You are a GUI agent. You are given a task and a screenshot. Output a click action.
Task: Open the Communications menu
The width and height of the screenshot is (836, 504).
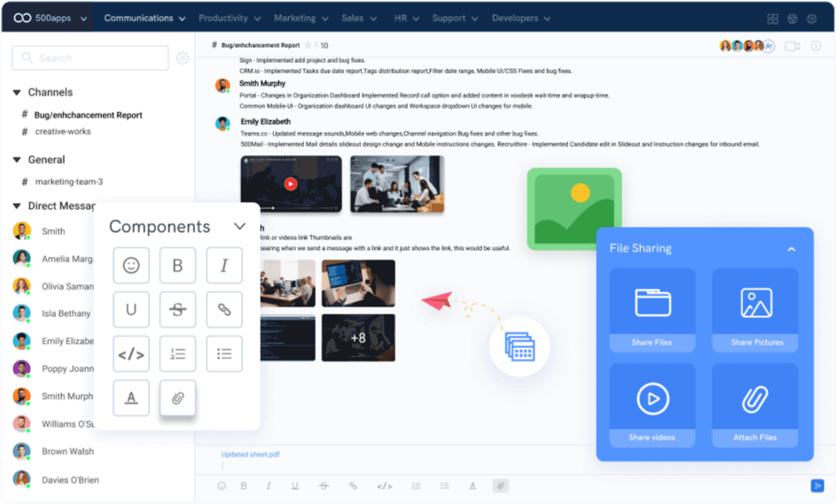145,18
